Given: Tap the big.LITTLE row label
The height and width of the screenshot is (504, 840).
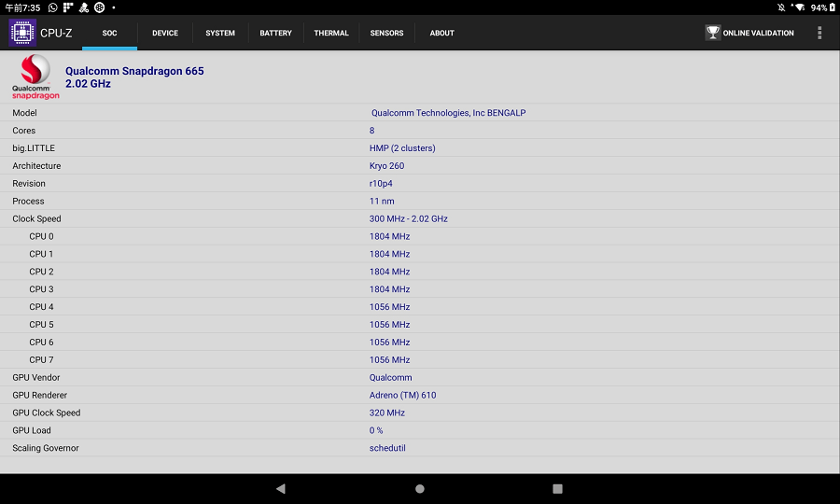Looking at the screenshot, I should tap(34, 147).
